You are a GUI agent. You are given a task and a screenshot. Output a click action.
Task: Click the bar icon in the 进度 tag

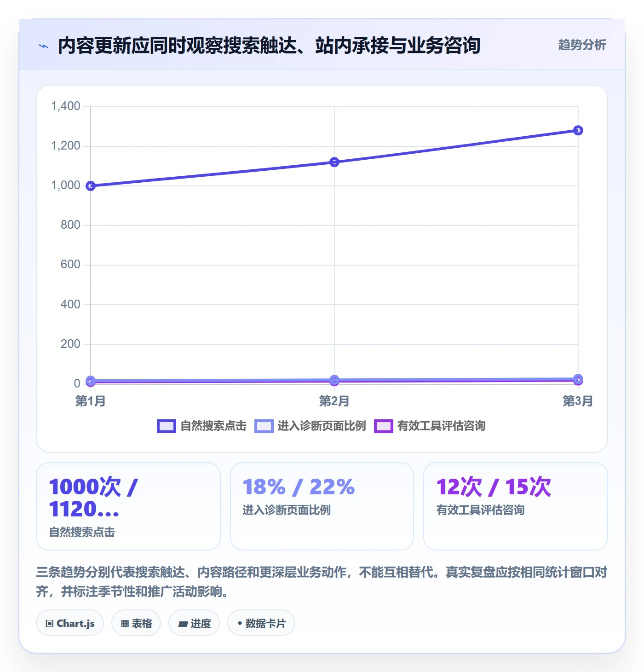click(x=183, y=624)
